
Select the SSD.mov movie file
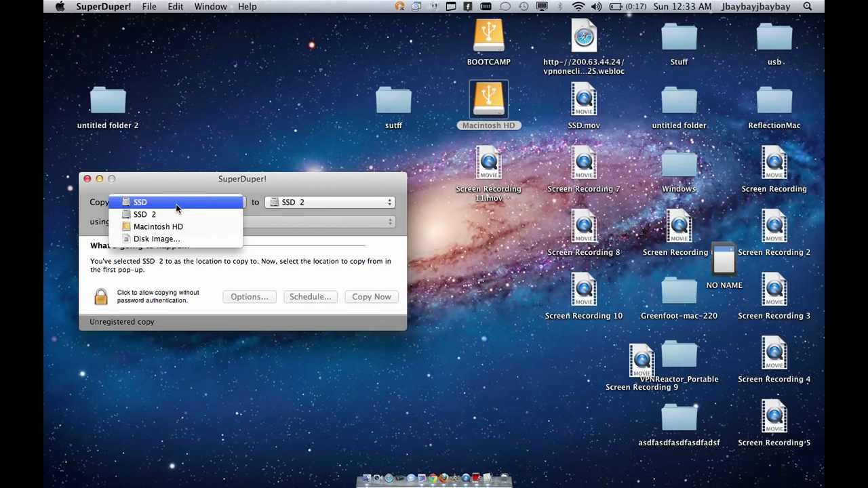click(583, 98)
